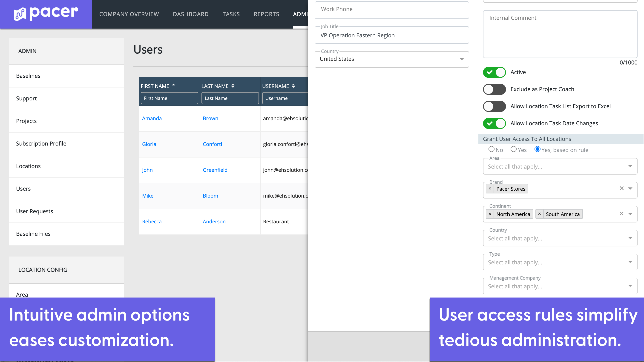Remove the North America continent tag
The width and height of the screenshot is (644, 362).
click(x=490, y=214)
